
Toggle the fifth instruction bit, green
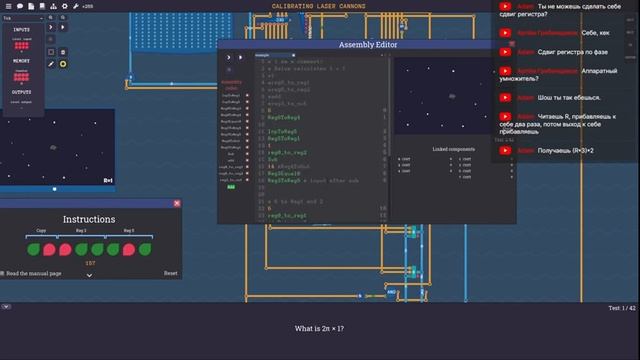97,249
